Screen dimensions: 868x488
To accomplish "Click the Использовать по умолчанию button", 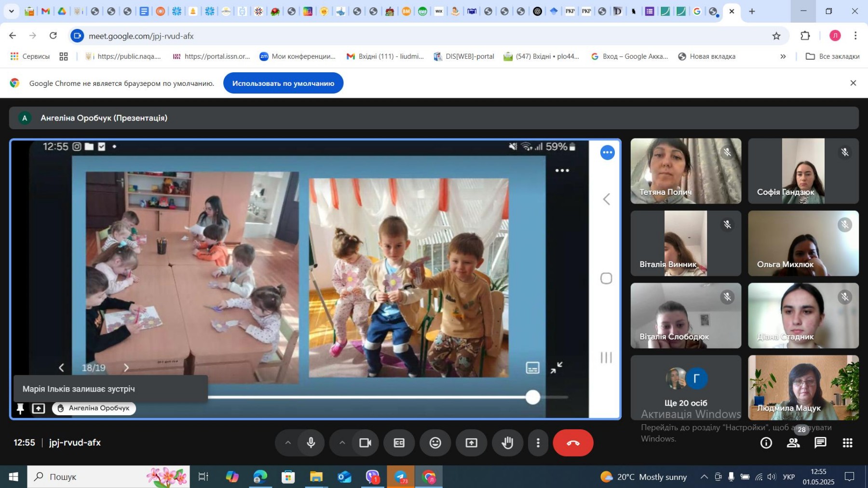I will pyautogui.click(x=283, y=83).
